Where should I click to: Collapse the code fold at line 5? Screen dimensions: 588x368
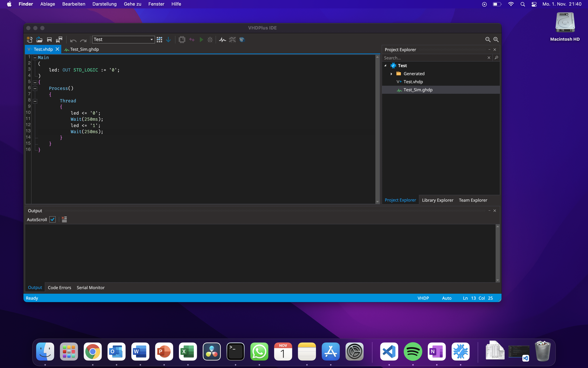click(x=35, y=83)
